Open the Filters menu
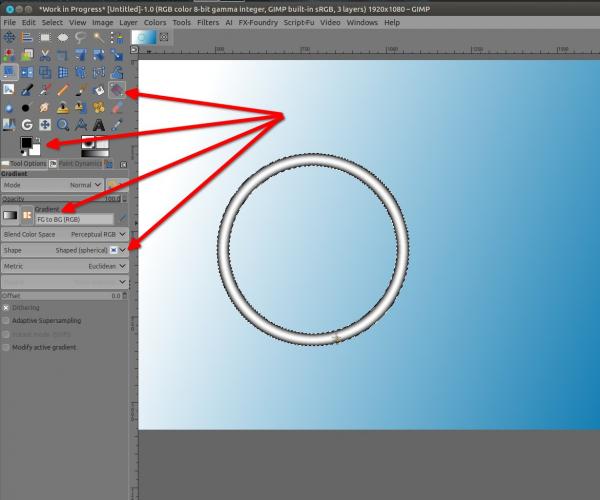Viewport: 600px width, 500px height. (x=208, y=23)
